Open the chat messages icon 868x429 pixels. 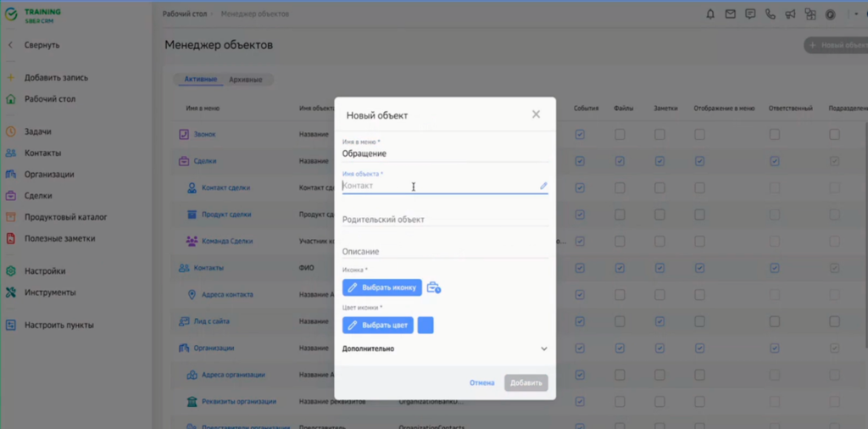[x=750, y=14]
